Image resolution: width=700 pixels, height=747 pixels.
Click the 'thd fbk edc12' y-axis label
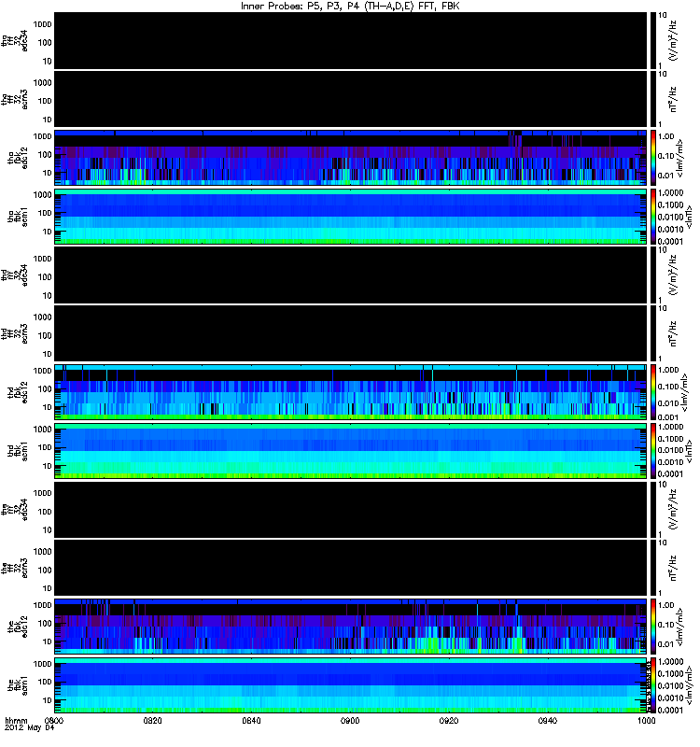(x=18, y=392)
